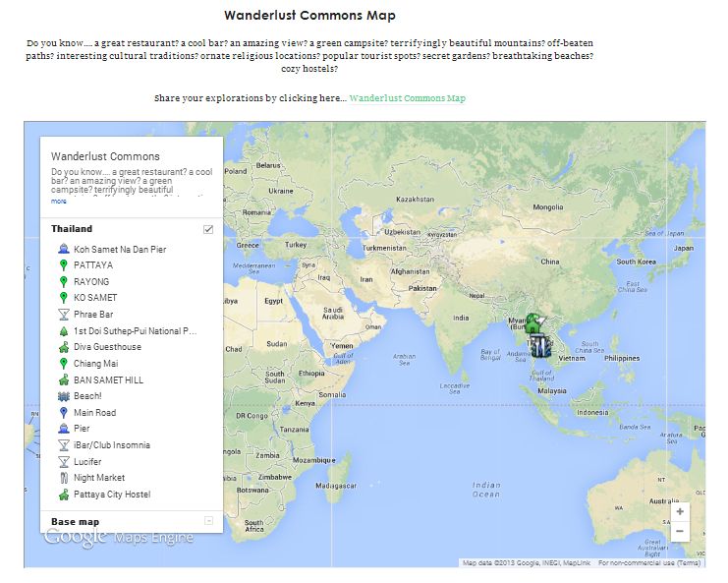Select Chiang Mai in the places list
The image size is (728, 583).
pyautogui.click(x=96, y=364)
